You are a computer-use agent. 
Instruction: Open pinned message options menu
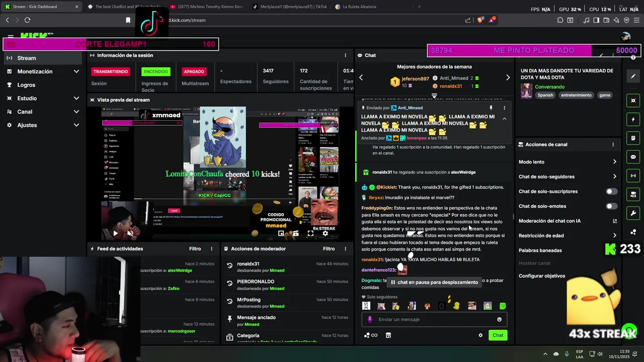click(x=504, y=108)
